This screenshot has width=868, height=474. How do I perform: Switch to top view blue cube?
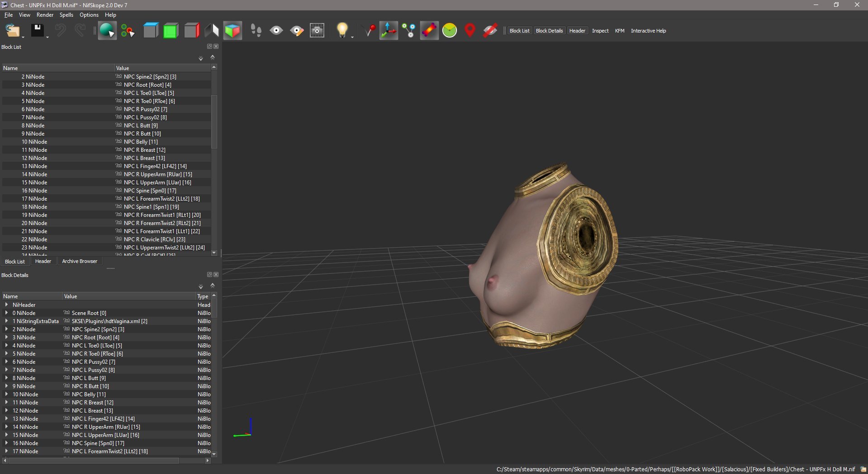pyautogui.click(x=151, y=31)
